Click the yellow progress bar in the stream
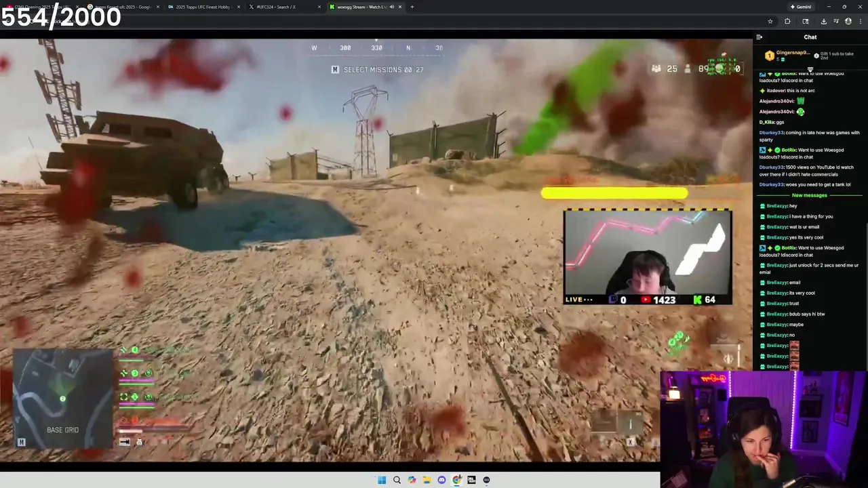Screen dimensions: 868x488 (614, 194)
